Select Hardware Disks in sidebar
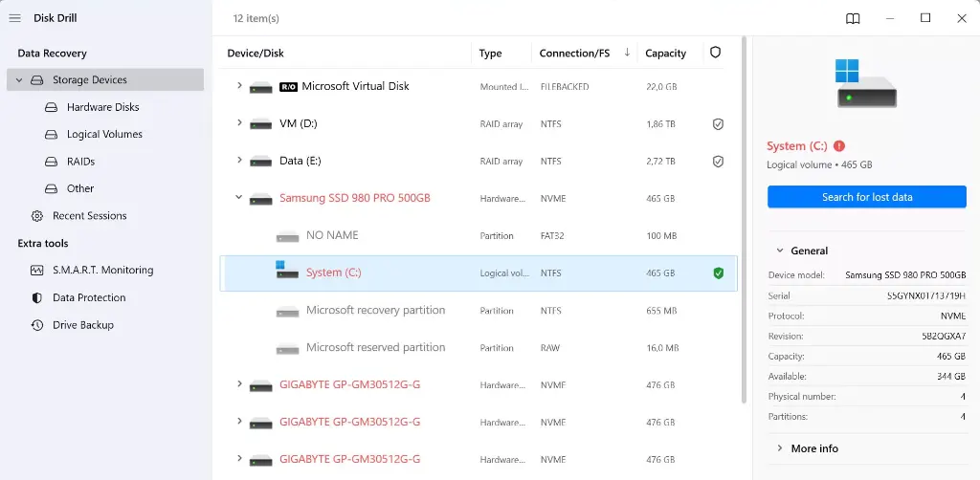Screen dimensions: 980x480 click(102, 107)
